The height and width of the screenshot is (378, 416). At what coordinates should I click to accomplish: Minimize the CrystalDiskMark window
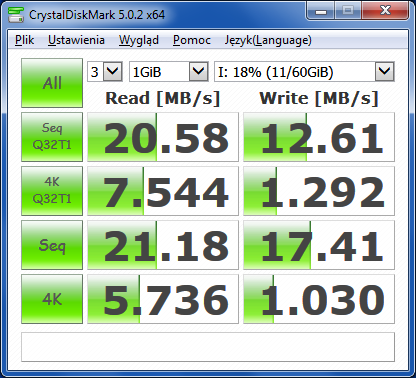(321, 11)
